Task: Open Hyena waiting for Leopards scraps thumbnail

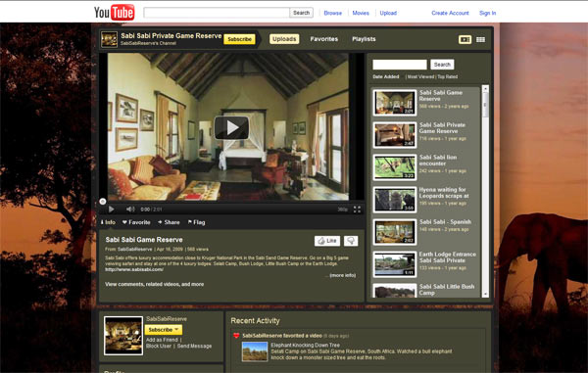Action: 395,200
